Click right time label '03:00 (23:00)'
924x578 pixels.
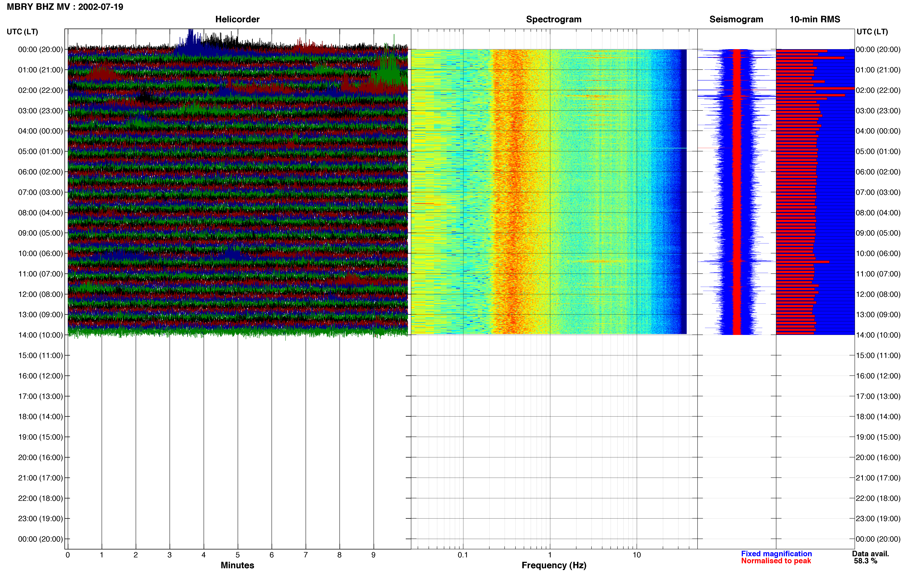click(x=878, y=111)
